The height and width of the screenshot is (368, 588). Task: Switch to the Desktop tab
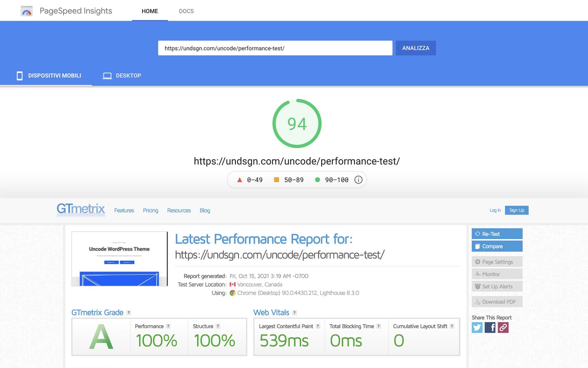[122, 75]
